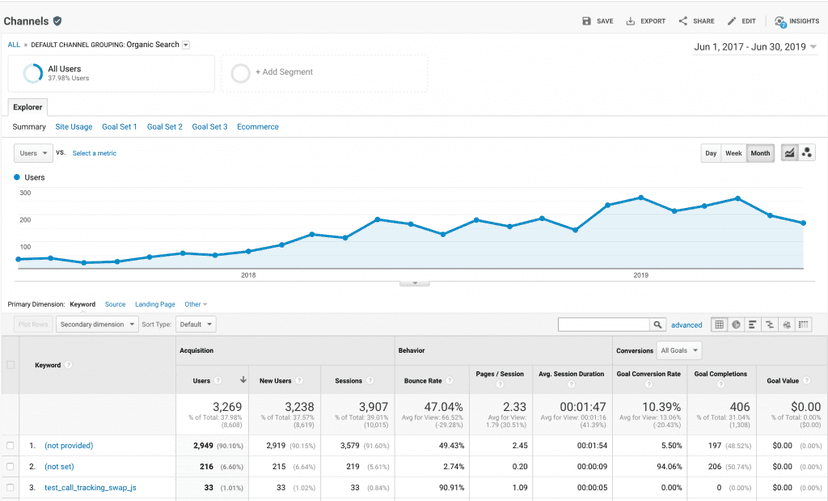Click the Save icon in the header

pyautogui.click(x=586, y=21)
